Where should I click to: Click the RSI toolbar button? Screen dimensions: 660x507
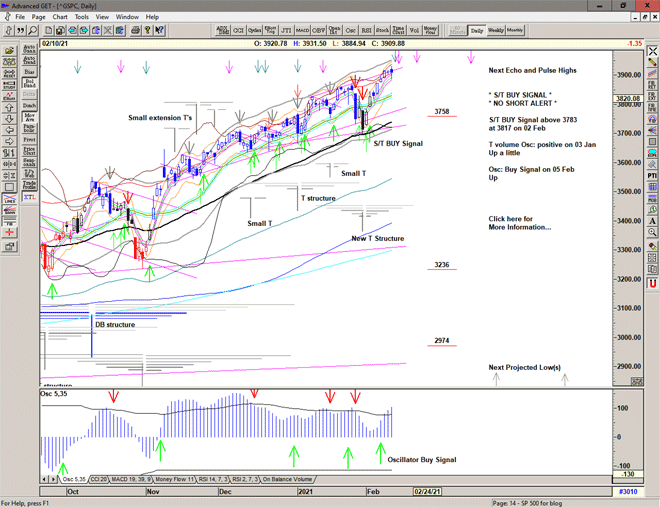(x=366, y=30)
